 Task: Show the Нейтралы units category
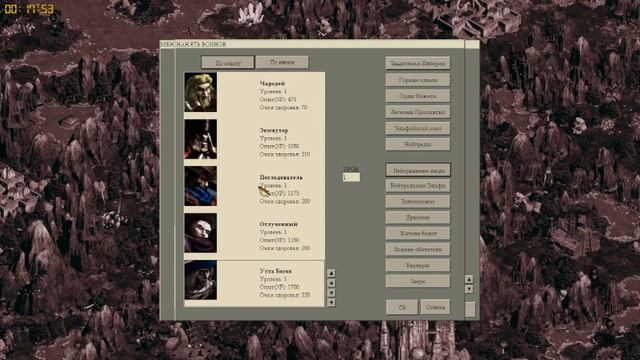(x=418, y=144)
